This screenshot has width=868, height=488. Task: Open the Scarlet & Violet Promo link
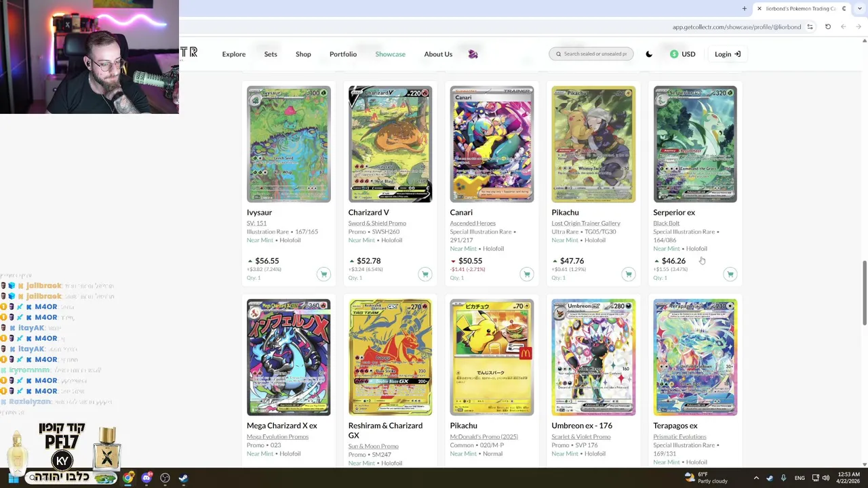click(x=581, y=436)
